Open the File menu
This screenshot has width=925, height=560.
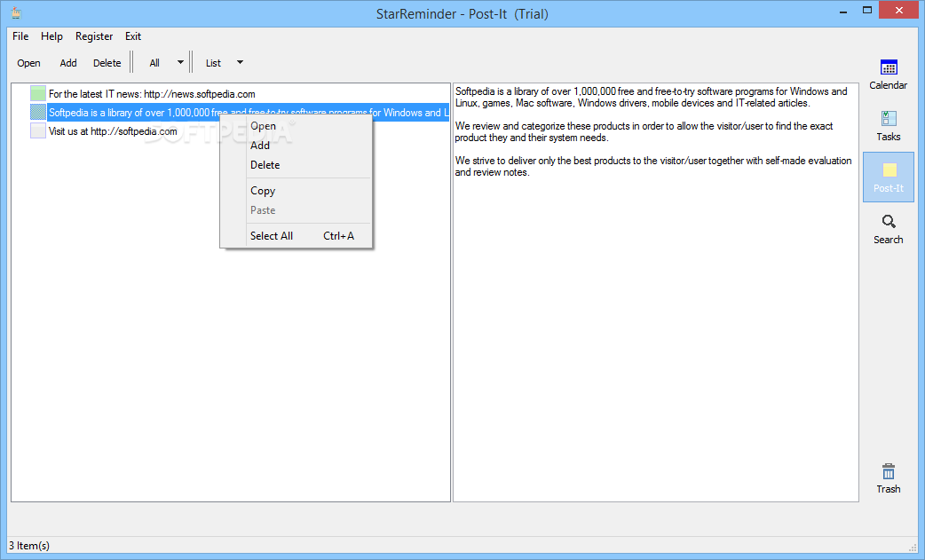pyautogui.click(x=20, y=36)
